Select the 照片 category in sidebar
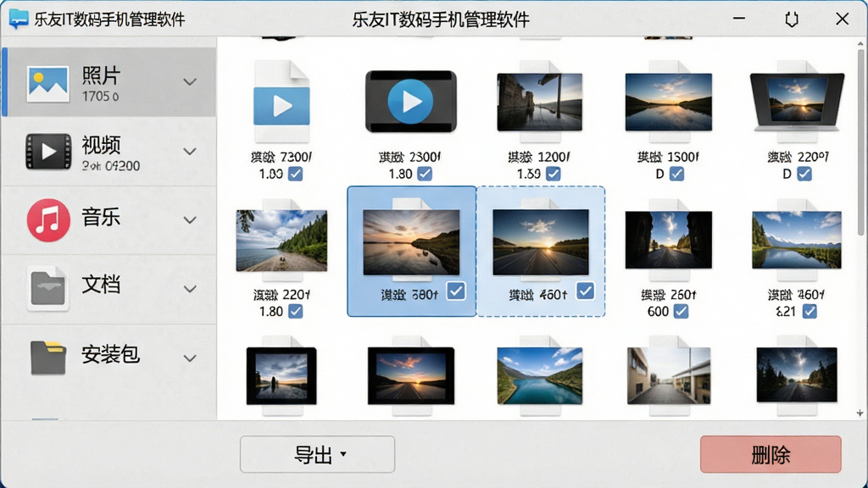 (x=109, y=82)
